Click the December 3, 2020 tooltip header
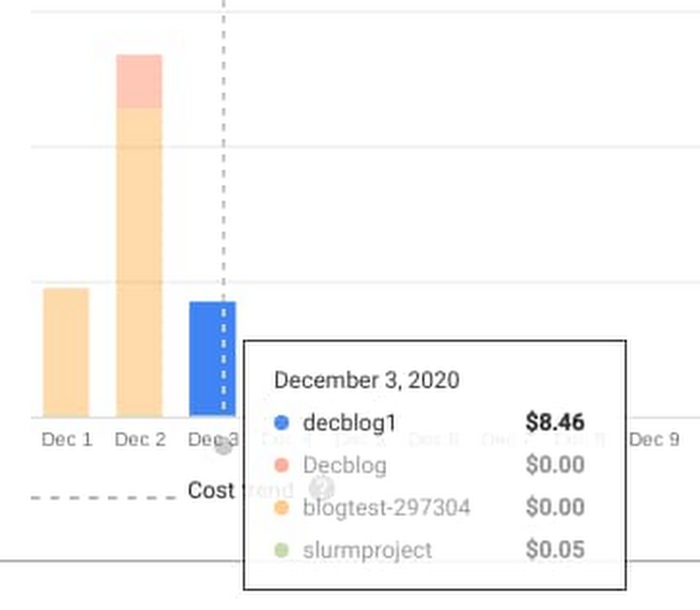Screen dimensions: 700x610 (367, 380)
